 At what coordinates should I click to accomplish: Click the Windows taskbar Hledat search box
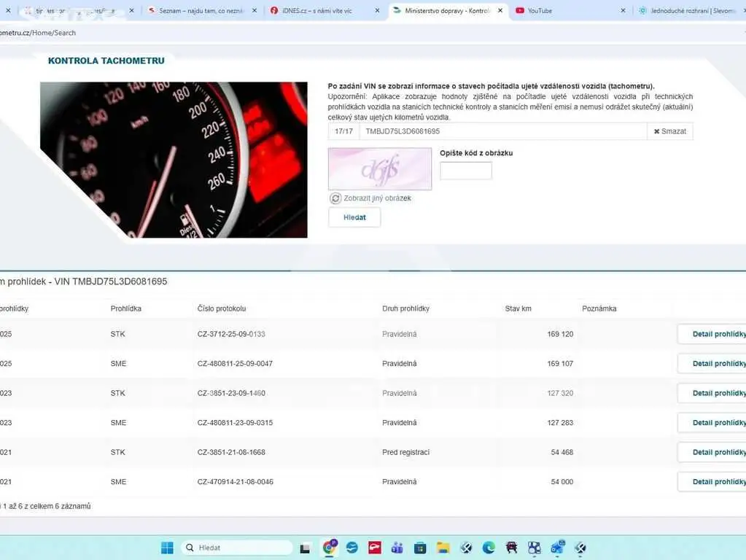tap(236, 548)
